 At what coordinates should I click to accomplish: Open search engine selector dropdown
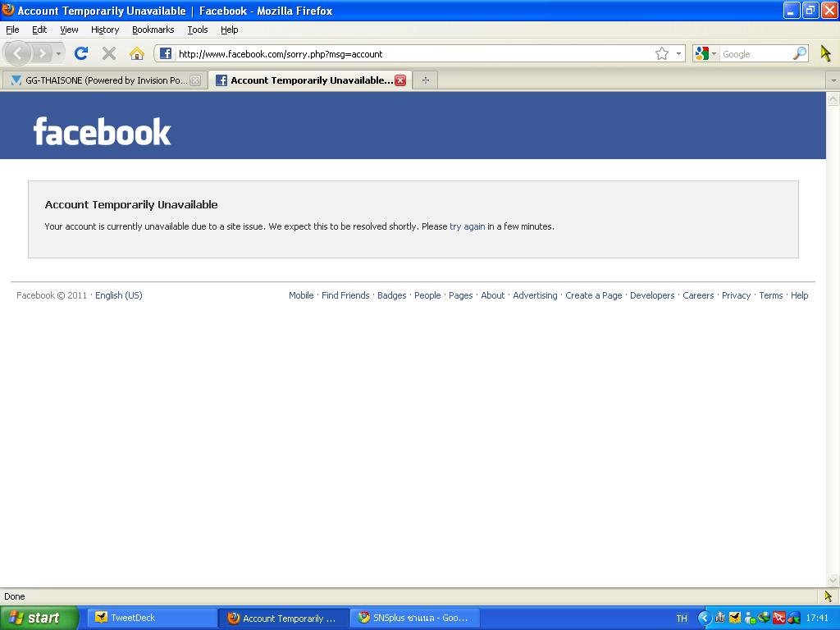[714, 53]
